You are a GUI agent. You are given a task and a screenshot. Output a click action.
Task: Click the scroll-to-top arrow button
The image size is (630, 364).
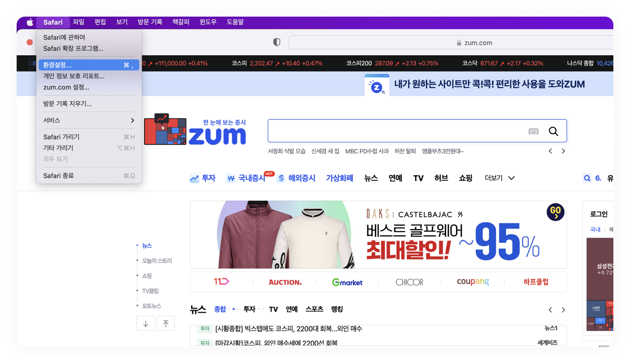point(165,323)
